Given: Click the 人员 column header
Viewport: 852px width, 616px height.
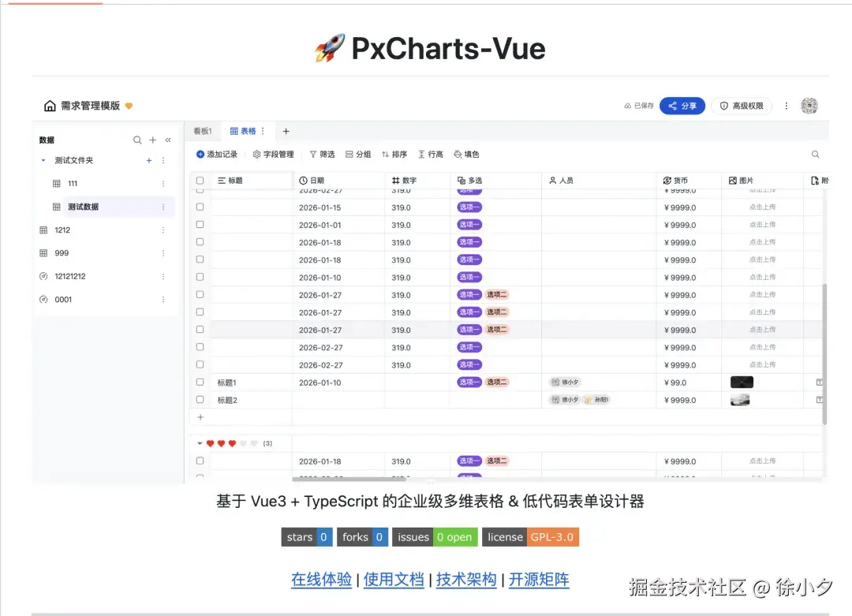Looking at the screenshot, I should (x=599, y=181).
